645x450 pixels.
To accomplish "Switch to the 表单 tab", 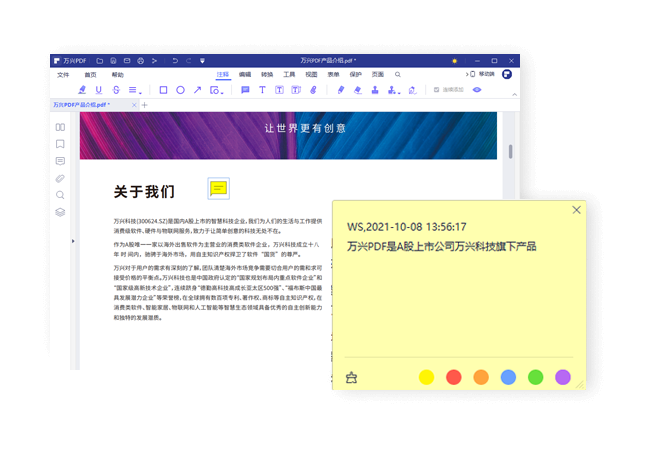I will point(333,74).
